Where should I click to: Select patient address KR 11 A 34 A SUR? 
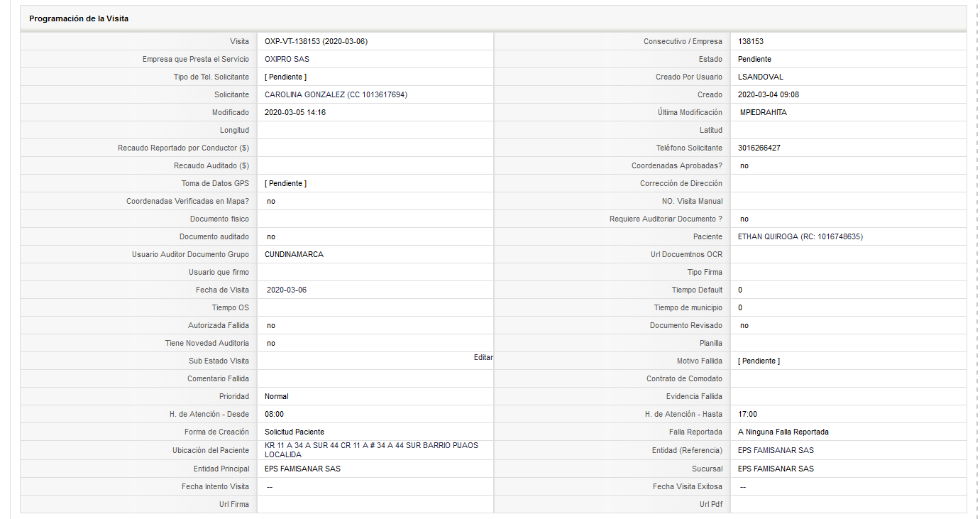click(x=371, y=449)
